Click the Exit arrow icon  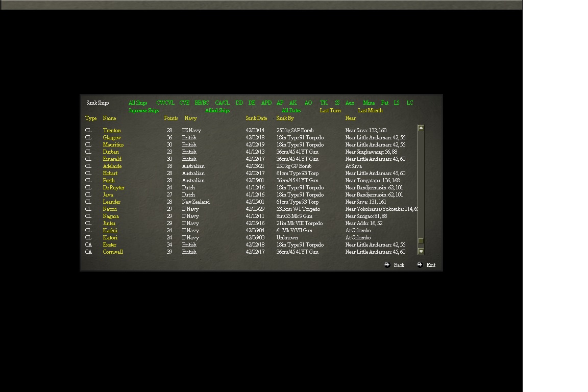[x=420, y=265]
